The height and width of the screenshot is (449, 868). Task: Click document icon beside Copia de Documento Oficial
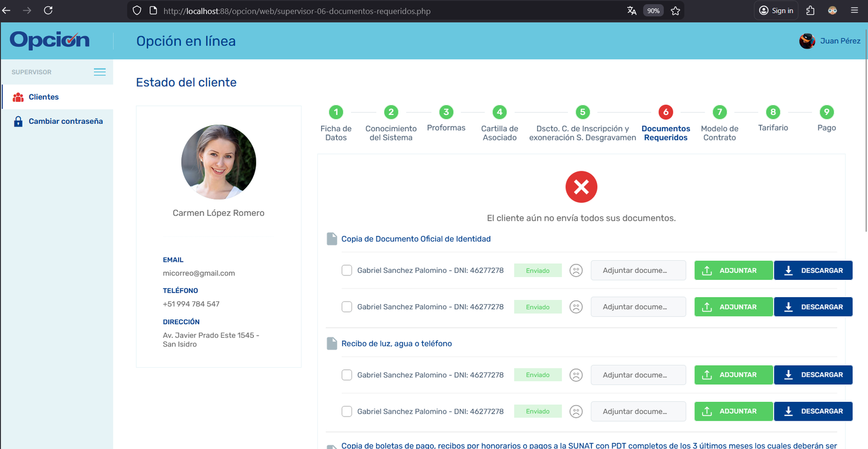(332, 239)
